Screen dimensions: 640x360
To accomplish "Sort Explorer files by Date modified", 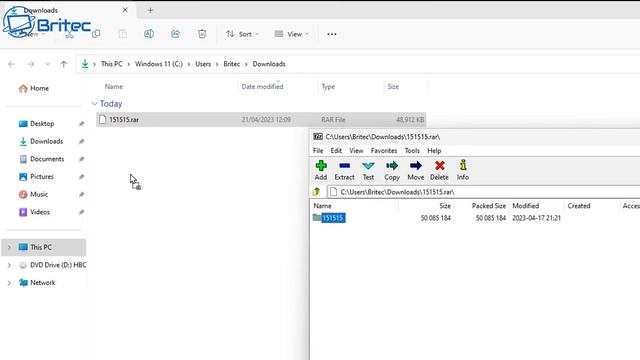I will pos(262,87).
